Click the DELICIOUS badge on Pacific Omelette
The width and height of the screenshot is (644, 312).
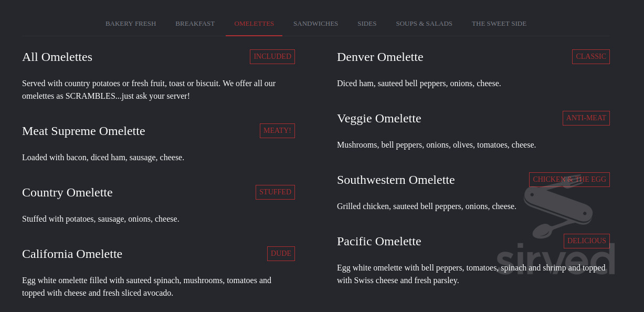(x=586, y=241)
